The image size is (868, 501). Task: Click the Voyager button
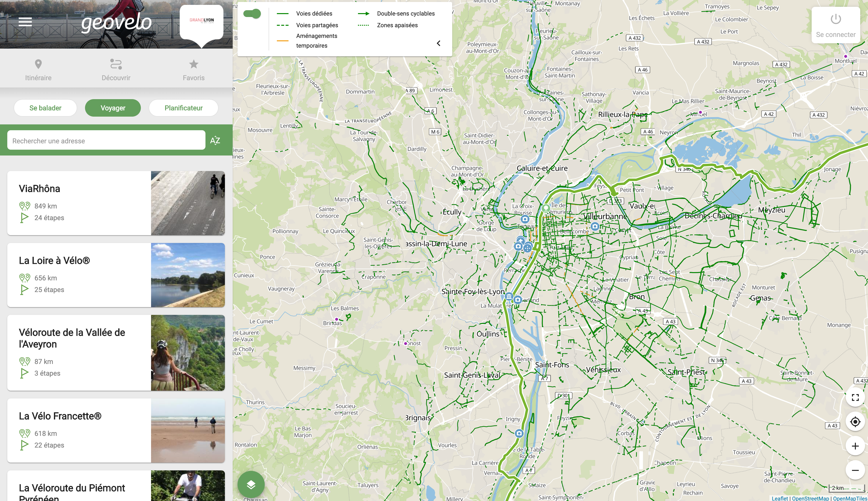point(113,108)
